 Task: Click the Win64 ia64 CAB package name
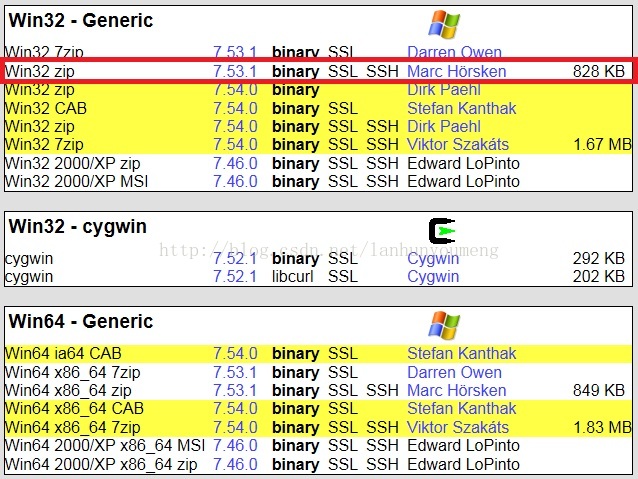63,353
